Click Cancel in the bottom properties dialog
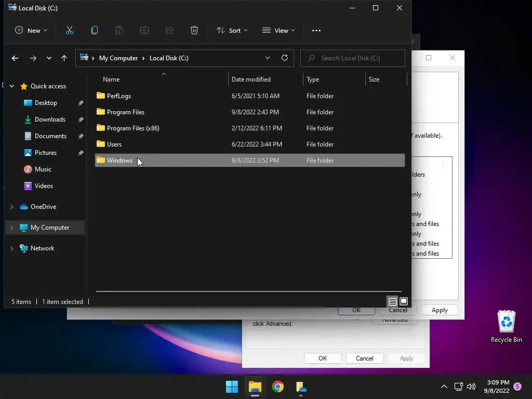 click(x=364, y=358)
